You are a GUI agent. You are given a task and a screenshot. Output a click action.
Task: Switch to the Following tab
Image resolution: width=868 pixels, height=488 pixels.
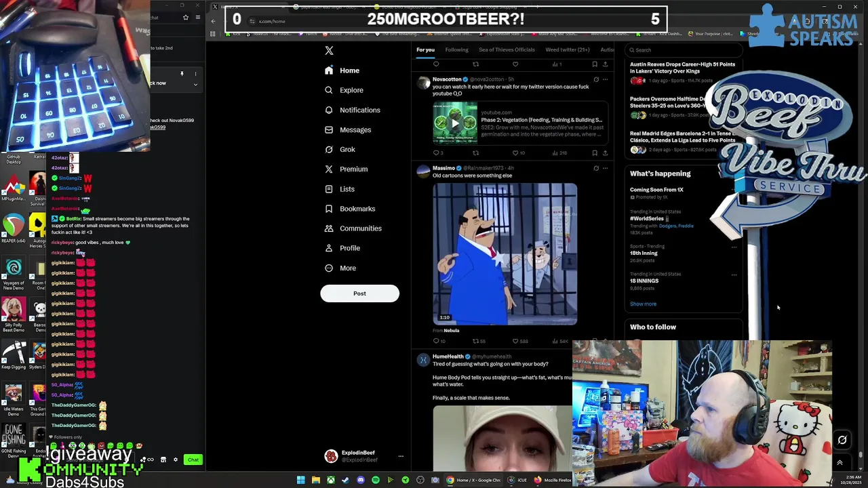pos(456,49)
